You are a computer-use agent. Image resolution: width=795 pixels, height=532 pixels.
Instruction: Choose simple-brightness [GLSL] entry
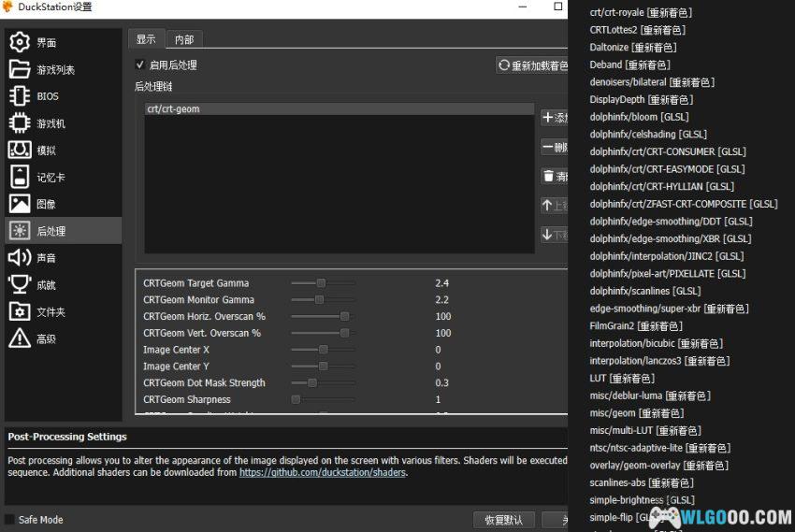642,500
